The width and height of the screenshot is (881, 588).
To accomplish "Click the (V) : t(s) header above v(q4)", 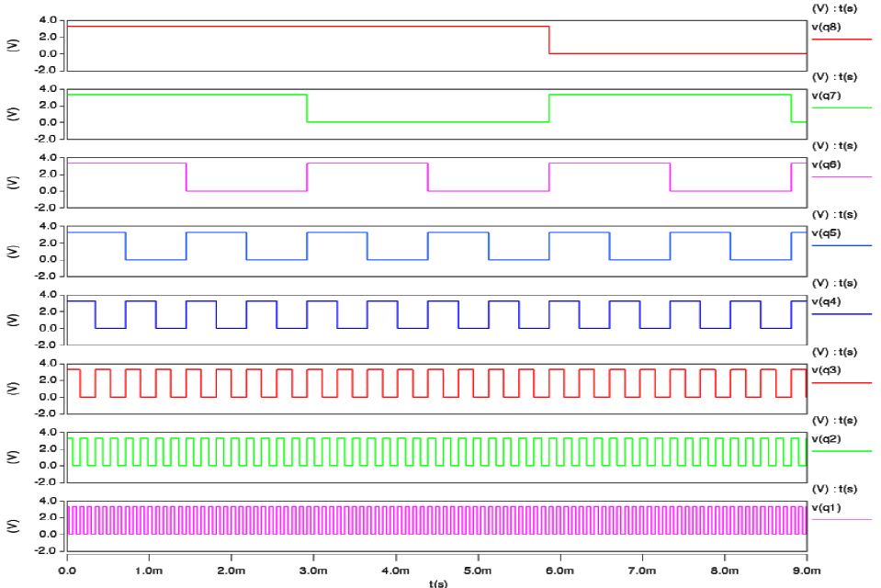I will pyautogui.click(x=835, y=283).
